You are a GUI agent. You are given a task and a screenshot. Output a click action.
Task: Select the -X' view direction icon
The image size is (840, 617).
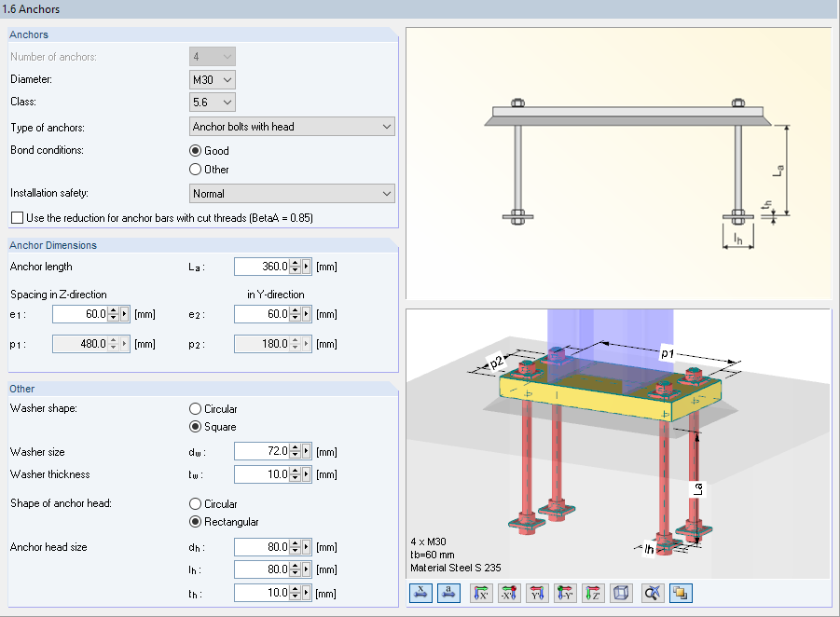tap(509, 593)
